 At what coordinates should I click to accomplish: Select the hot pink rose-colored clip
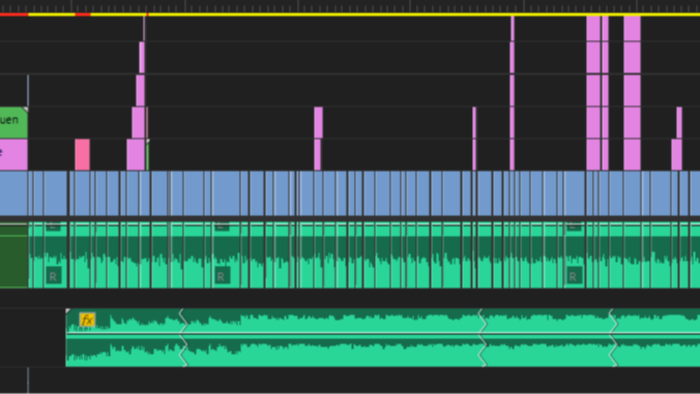tap(82, 154)
